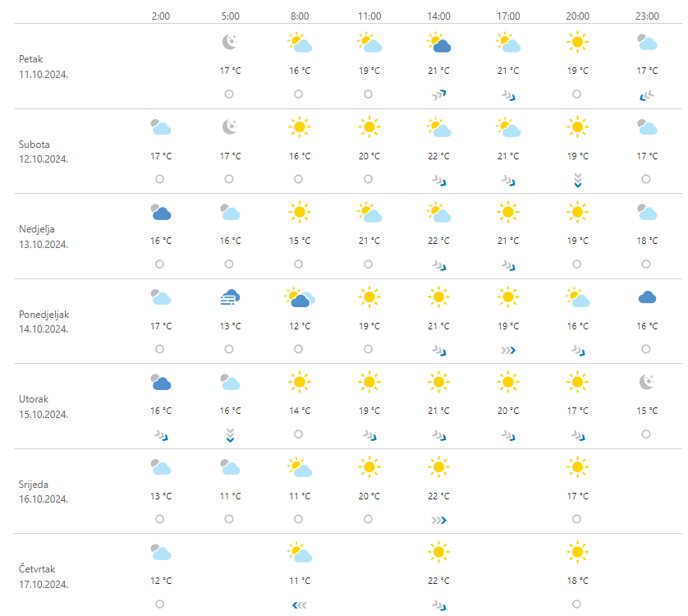Click the fog icon for Ponedjeljak at 5:00
This screenshot has height=616, width=688.
pos(230,298)
